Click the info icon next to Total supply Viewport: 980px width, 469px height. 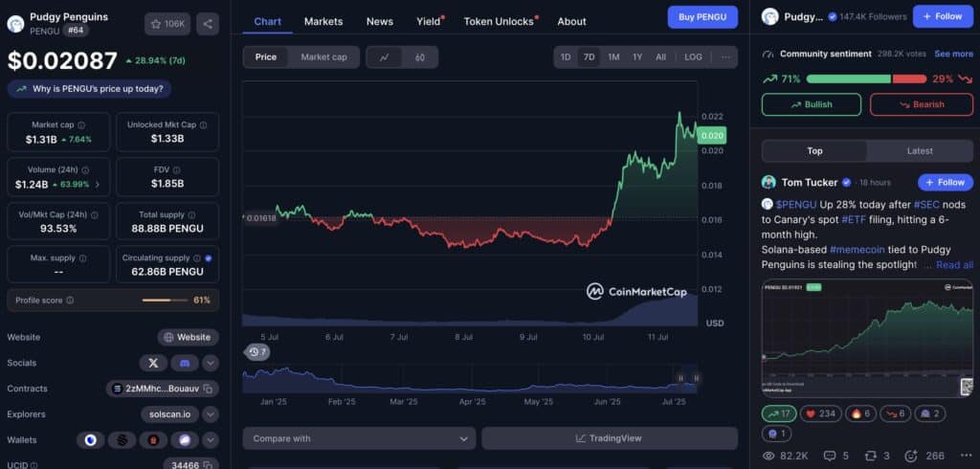coord(191,215)
